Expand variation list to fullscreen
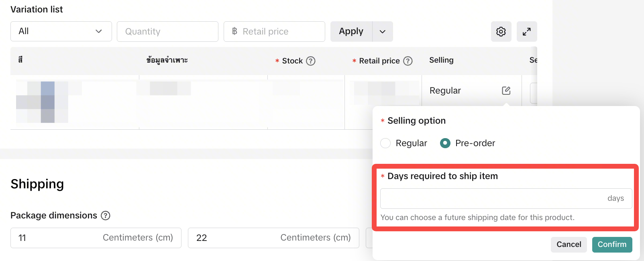644x261 pixels. coord(527,31)
